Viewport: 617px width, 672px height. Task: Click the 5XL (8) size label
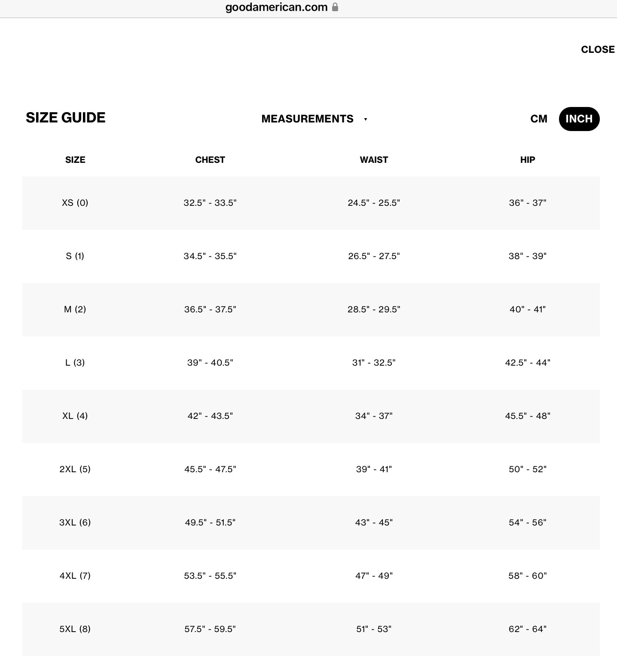(x=75, y=629)
